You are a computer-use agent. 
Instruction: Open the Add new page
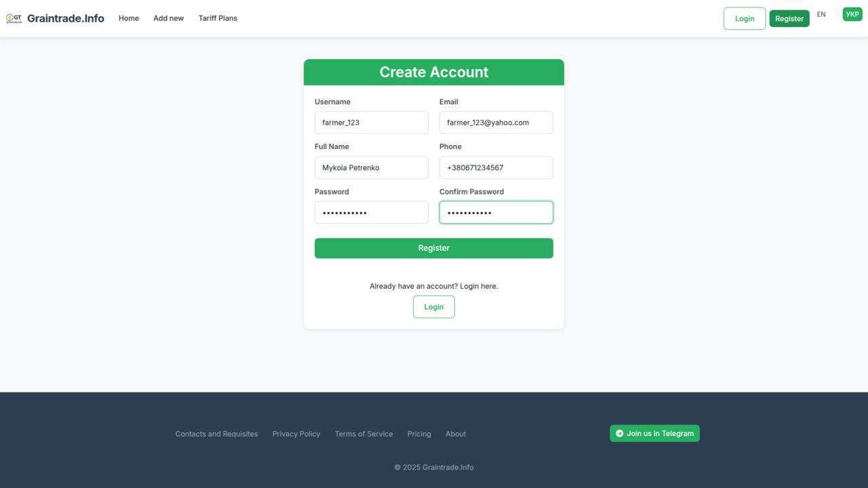coord(168,18)
